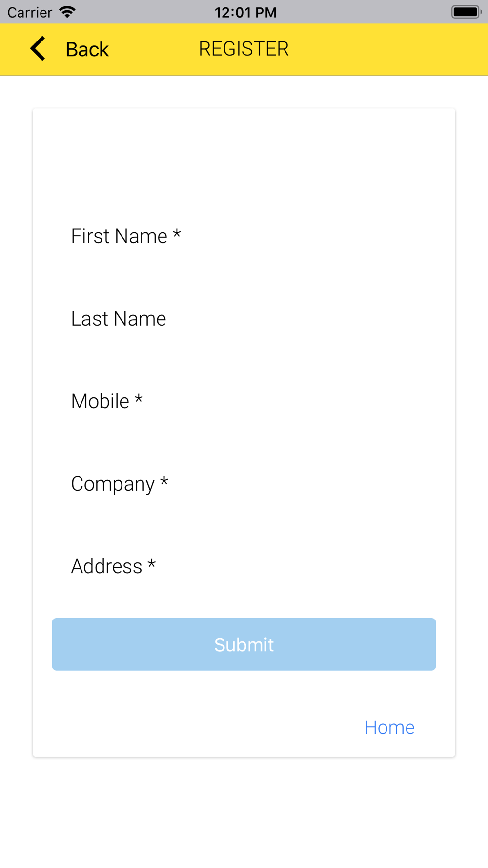This screenshot has width=488, height=868.
Task: Tap the asterisk beside First Name
Action: (x=177, y=234)
